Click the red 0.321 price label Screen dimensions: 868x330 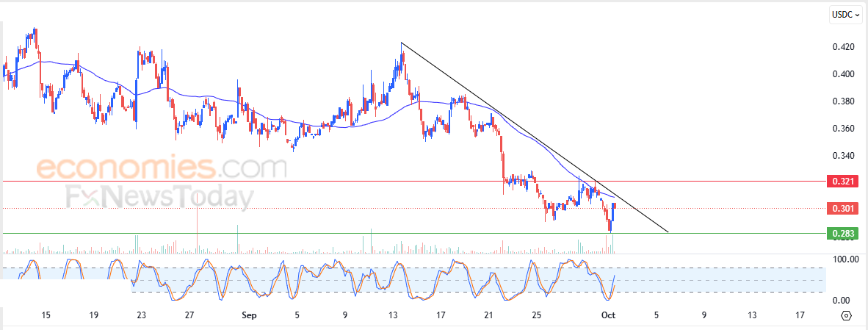click(x=841, y=181)
